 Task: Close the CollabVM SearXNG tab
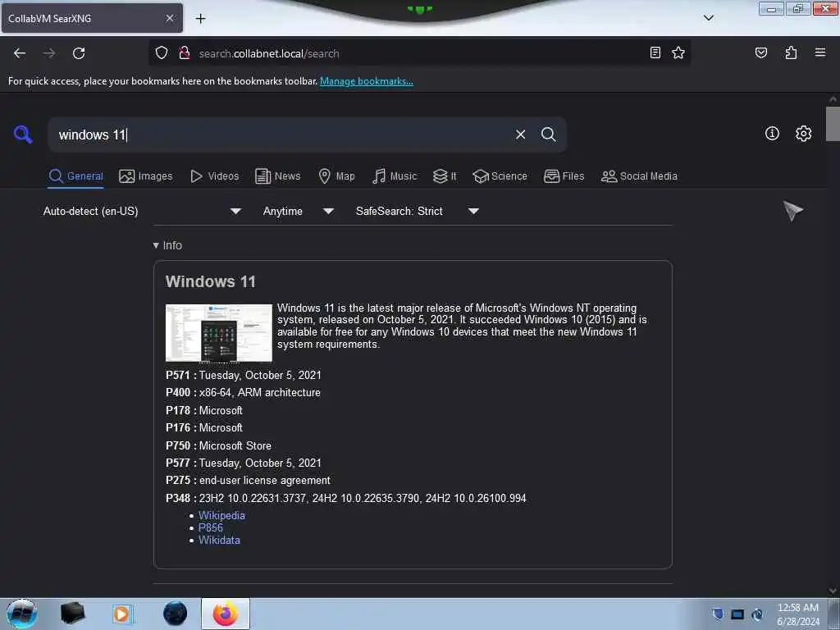[x=170, y=18]
